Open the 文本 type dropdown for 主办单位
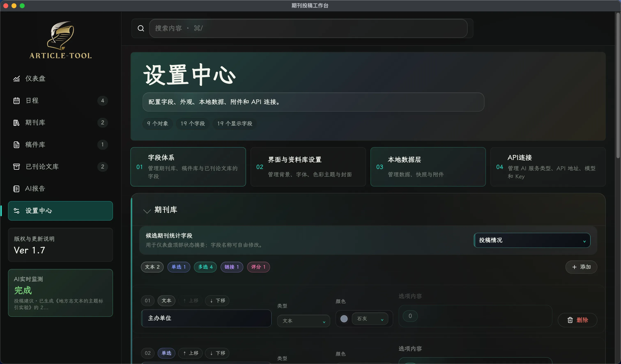The image size is (621, 364). tap(304, 321)
